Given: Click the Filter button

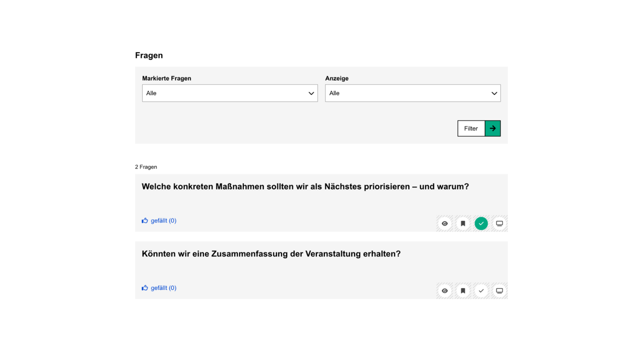Looking at the screenshot, I should [x=471, y=128].
